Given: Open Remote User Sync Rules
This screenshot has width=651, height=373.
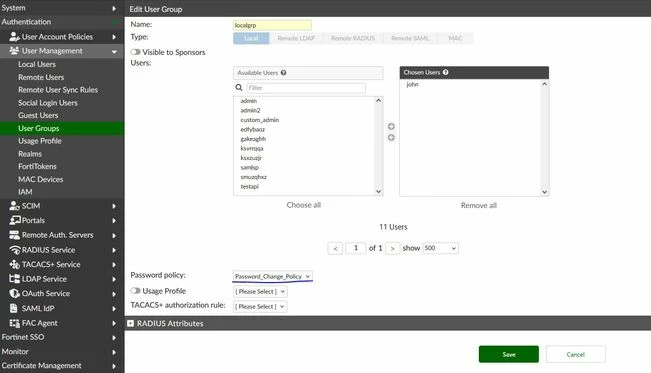Looking at the screenshot, I should point(58,90).
